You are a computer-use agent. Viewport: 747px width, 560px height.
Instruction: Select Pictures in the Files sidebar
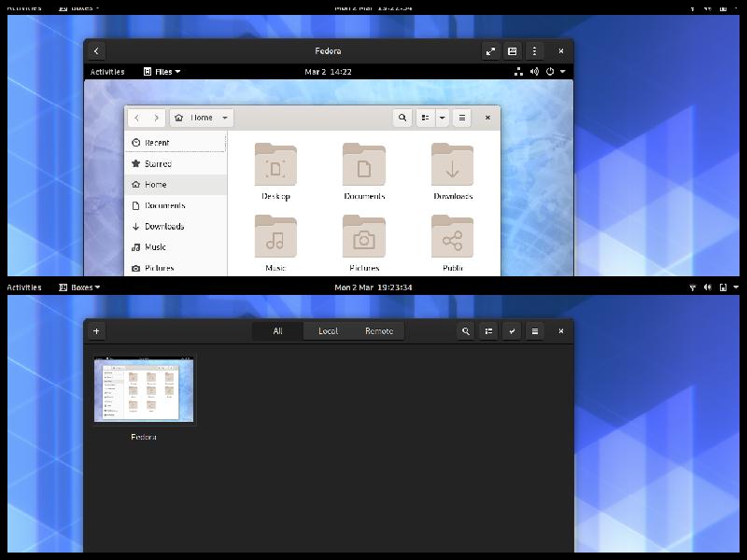(x=176, y=268)
